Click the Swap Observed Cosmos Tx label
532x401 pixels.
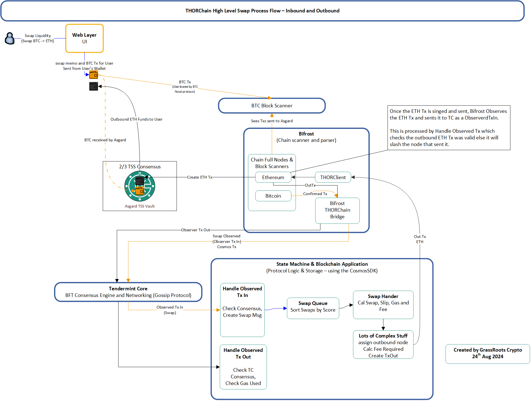(x=227, y=241)
